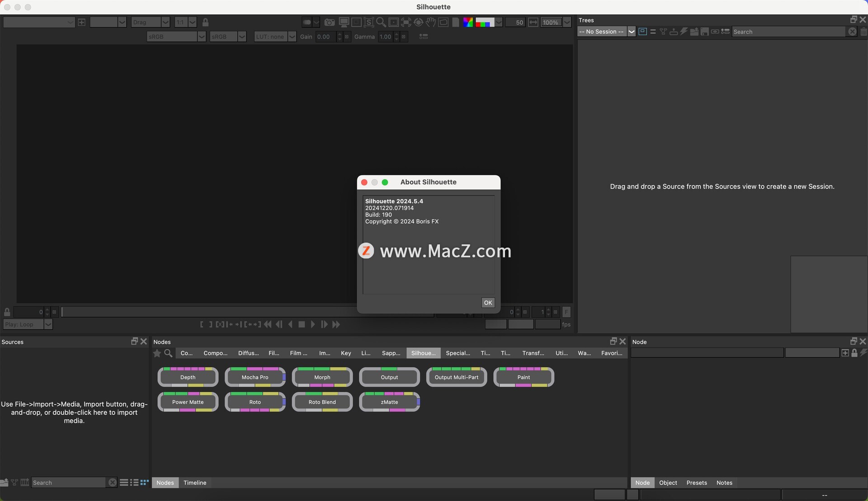868x501 pixels.
Task: Click the zMatte node button
Action: click(x=389, y=402)
